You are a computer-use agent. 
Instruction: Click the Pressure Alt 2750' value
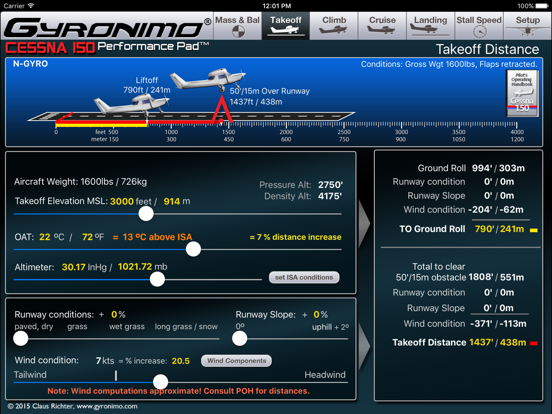click(x=330, y=185)
